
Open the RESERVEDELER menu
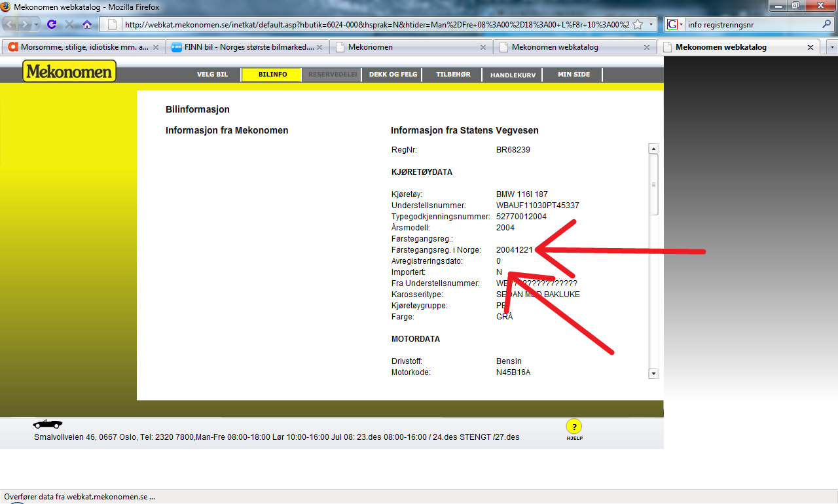click(332, 75)
